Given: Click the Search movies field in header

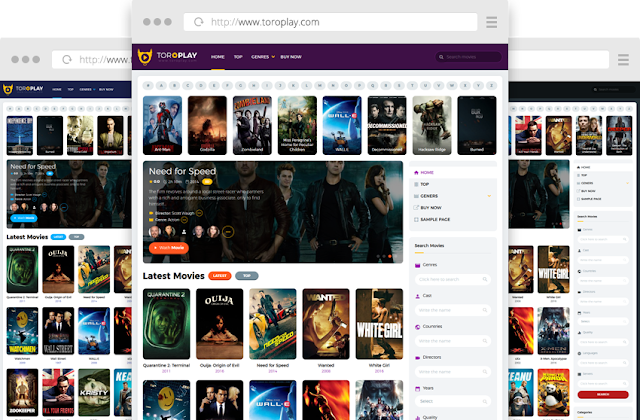Looking at the screenshot, I should [469, 57].
